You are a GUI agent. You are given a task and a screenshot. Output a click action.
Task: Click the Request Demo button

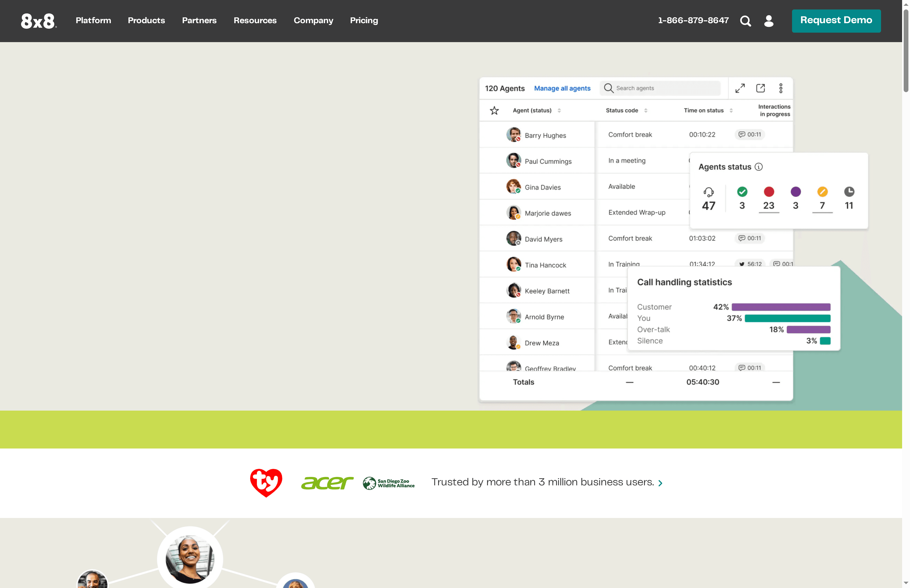835,21
